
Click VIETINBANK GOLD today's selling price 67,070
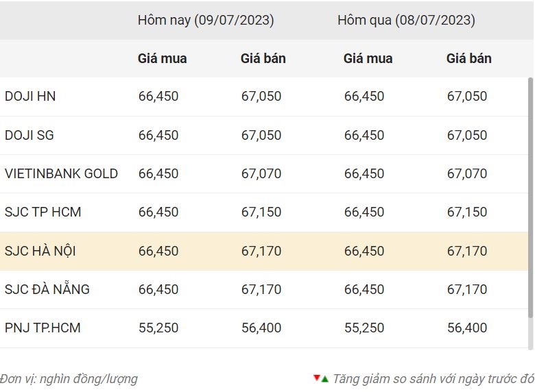(261, 174)
